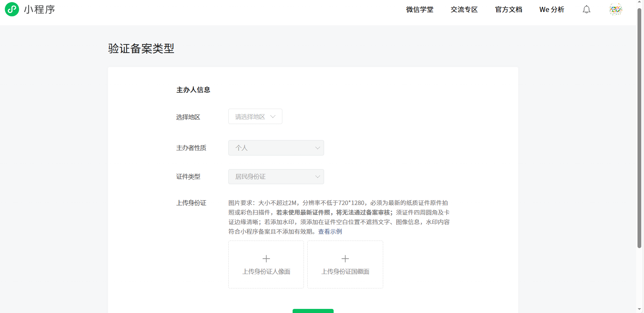
Task: Open We 分析 in top navigation
Action: click(551, 10)
